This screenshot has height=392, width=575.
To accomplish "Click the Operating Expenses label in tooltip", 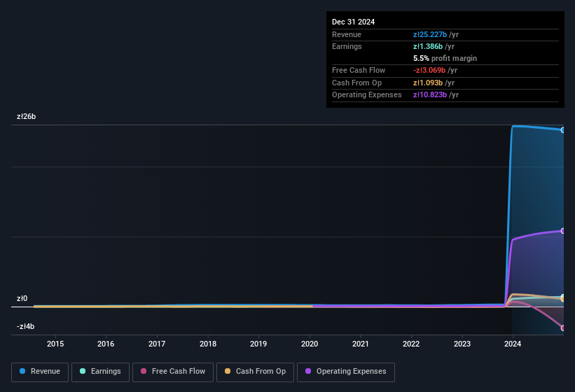I will [x=367, y=95].
